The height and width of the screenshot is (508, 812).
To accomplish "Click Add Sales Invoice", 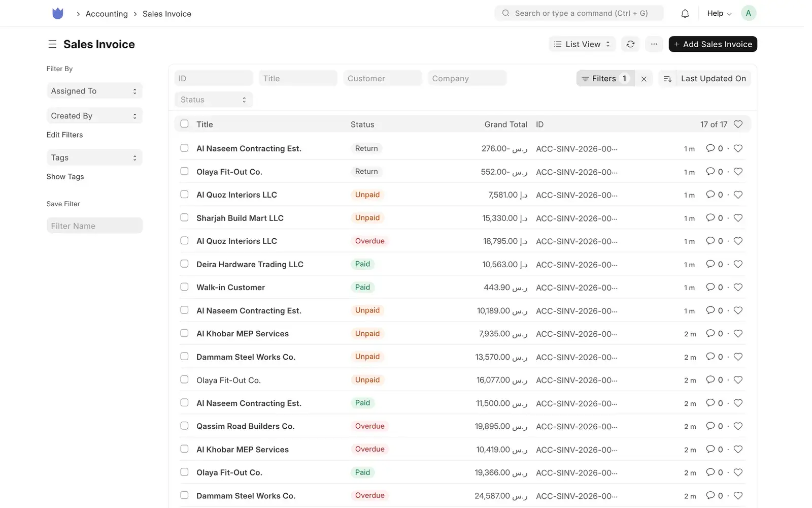I will coord(713,44).
